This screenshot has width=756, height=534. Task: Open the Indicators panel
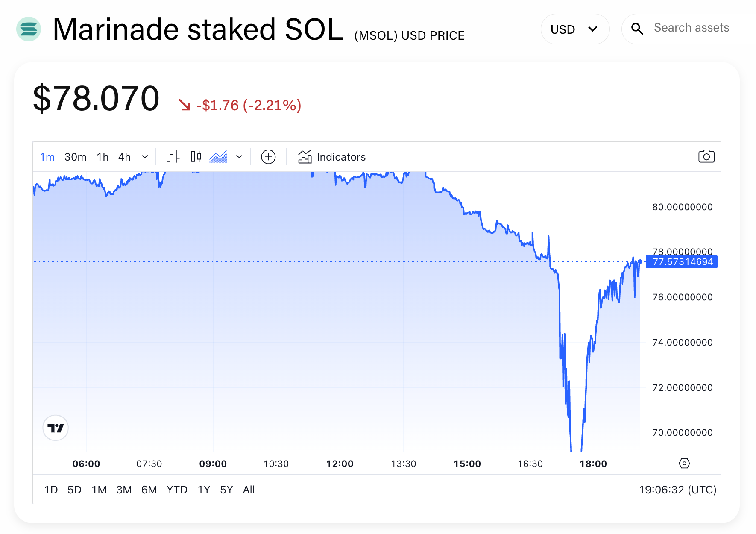331,156
